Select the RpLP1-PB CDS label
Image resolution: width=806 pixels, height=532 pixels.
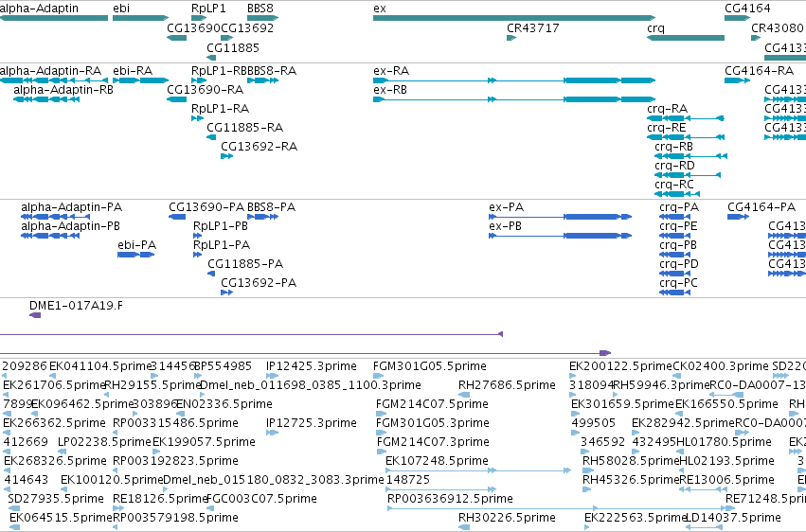click(x=221, y=226)
